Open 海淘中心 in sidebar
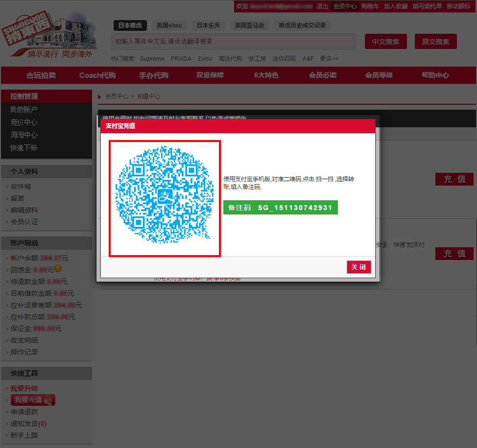Image resolution: width=477 pixels, height=448 pixels. pyautogui.click(x=24, y=135)
